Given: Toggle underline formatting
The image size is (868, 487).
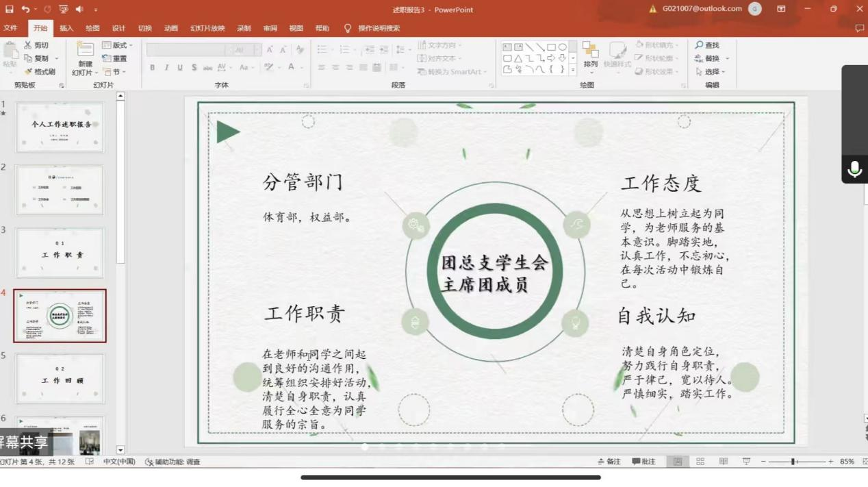Looking at the screenshot, I should point(180,67).
